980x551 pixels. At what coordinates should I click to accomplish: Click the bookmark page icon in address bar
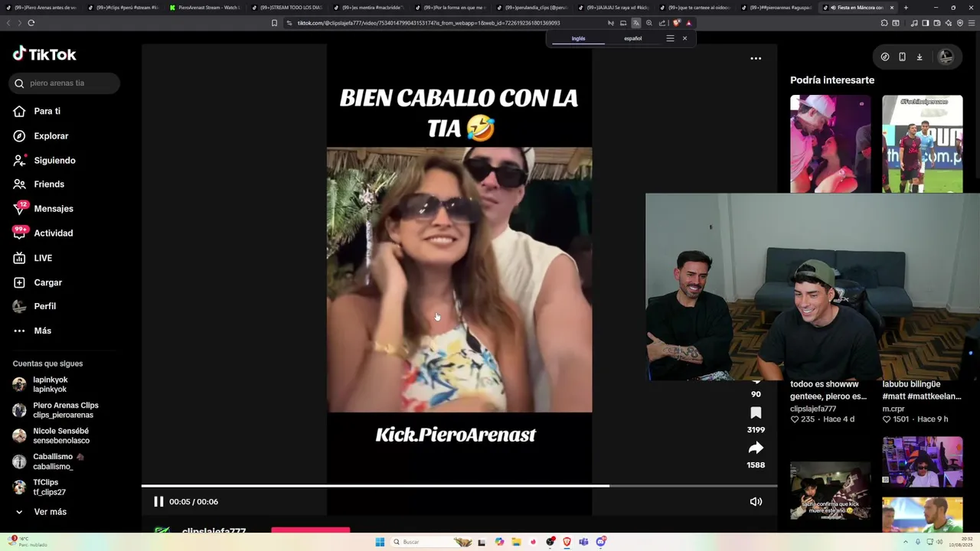pos(274,23)
